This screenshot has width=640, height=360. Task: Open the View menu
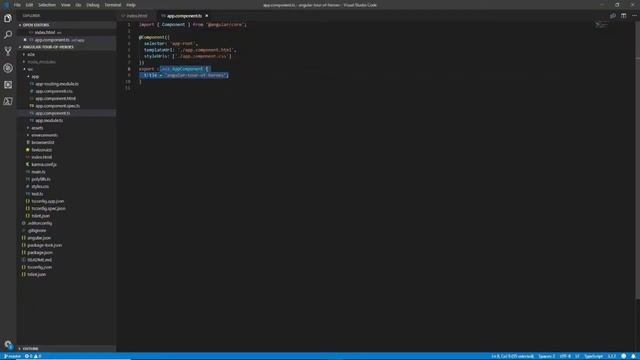click(65, 5)
